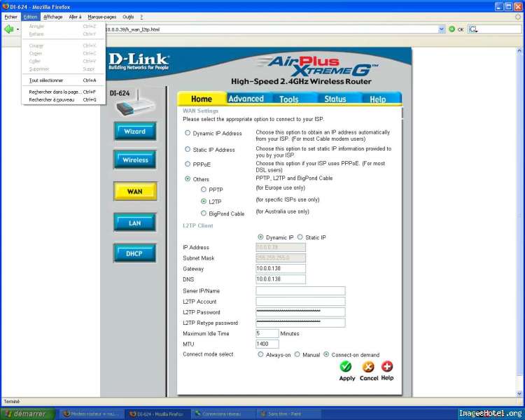Click the green Go OK icon
The width and height of the screenshot is (525, 420).
451,29
